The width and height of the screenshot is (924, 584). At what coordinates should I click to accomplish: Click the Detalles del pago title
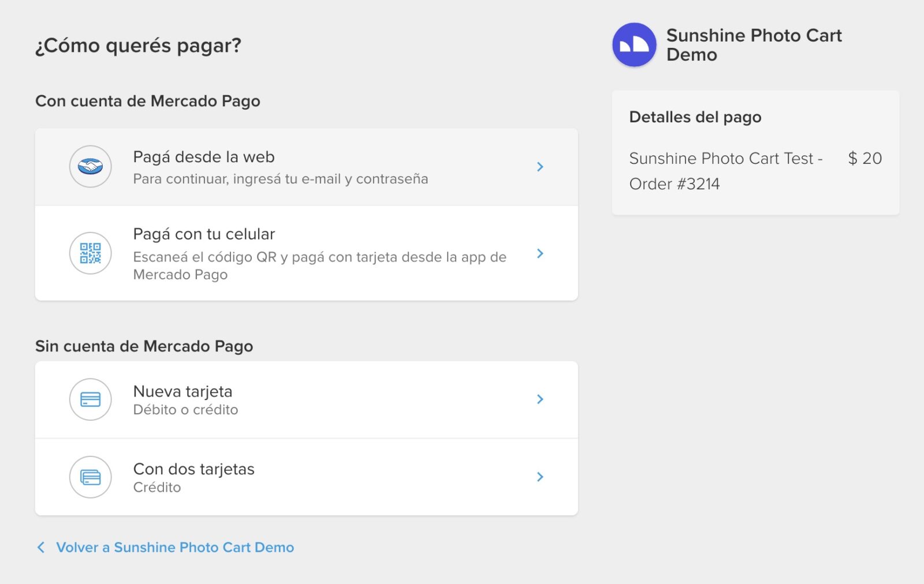pos(695,117)
